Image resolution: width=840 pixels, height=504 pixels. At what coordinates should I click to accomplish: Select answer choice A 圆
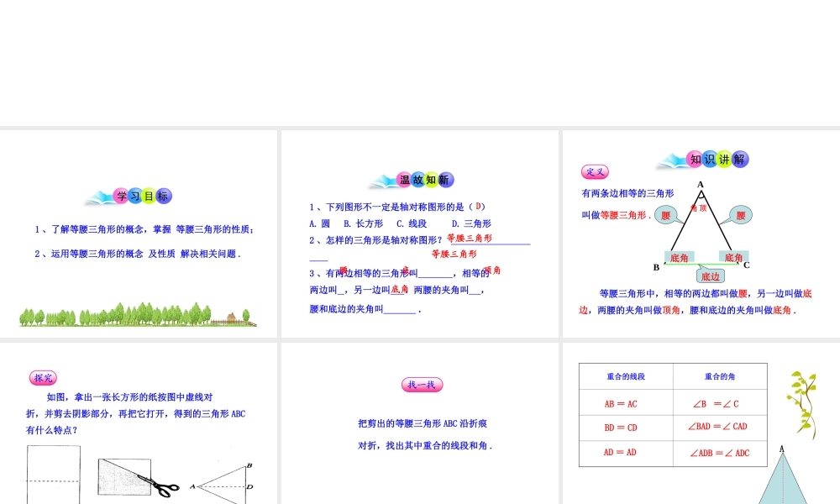click(x=318, y=223)
